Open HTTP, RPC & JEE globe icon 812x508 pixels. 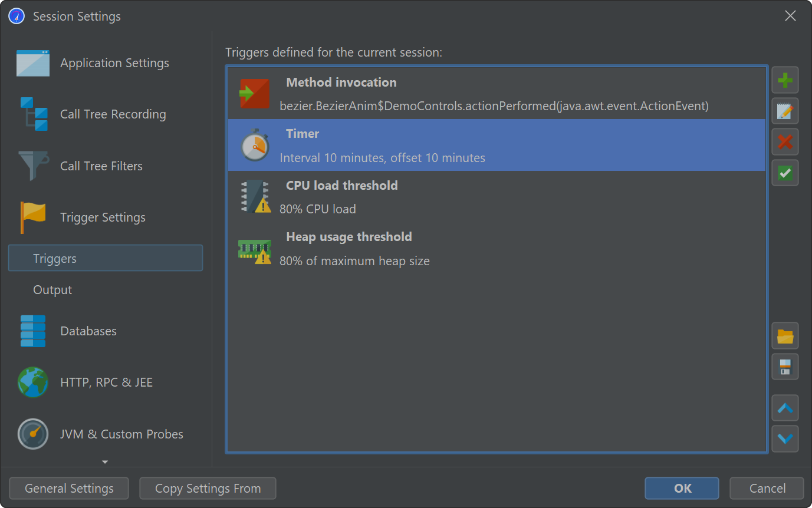pos(33,382)
